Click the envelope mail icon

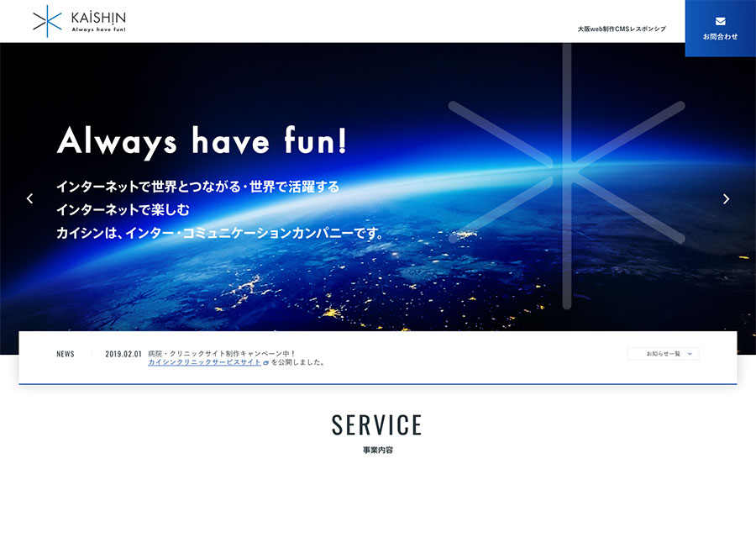pyautogui.click(x=721, y=21)
